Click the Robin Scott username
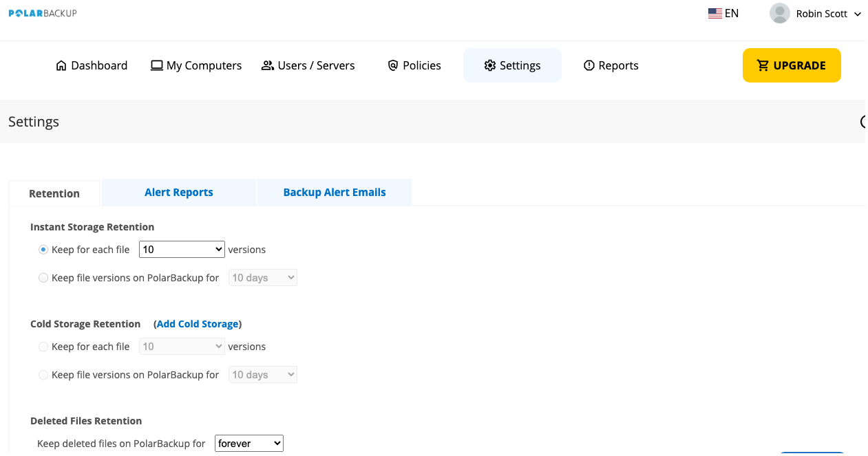The height and width of the screenshot is (456, 868). [821, 14]
